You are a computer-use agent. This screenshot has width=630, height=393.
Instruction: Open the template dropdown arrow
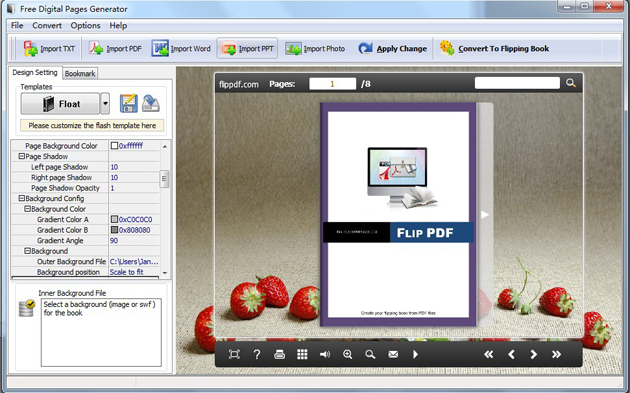(x=105, y=104)
